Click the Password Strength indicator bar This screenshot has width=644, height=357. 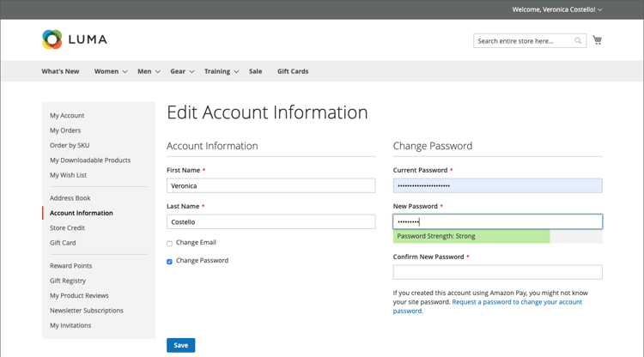point(471,236)
